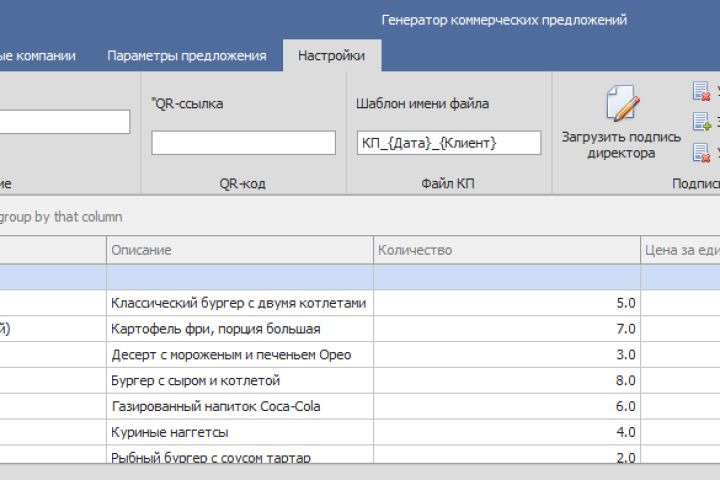Select the Классический бургер с двумя котлетами row
Screen dimensions: 720x480
pyautogui.click(x=240, y=302)
